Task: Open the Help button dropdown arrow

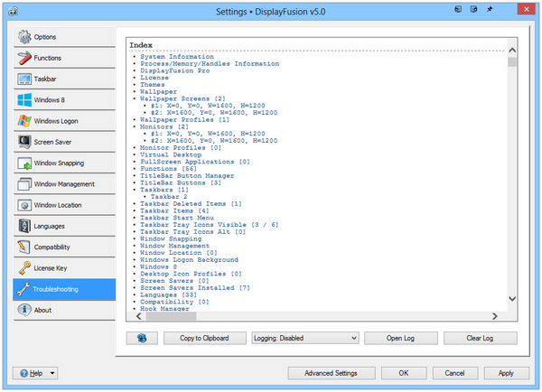Action: pyautogui.click(x=52, y=373)
